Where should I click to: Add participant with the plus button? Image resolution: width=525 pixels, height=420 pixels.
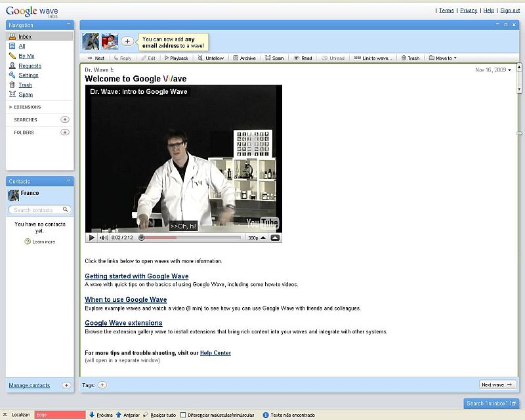(127, 41)
